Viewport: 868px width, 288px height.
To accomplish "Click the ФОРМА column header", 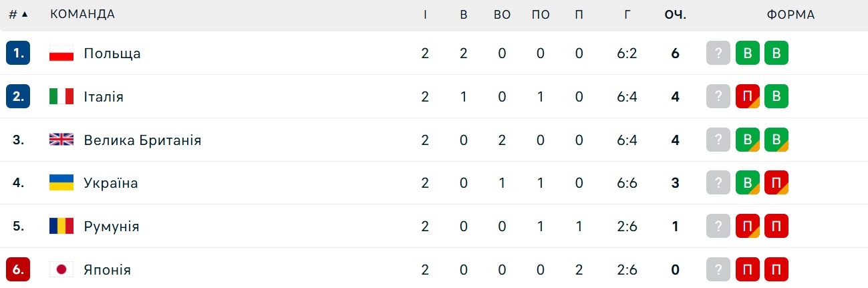I will tap(790, 15).
